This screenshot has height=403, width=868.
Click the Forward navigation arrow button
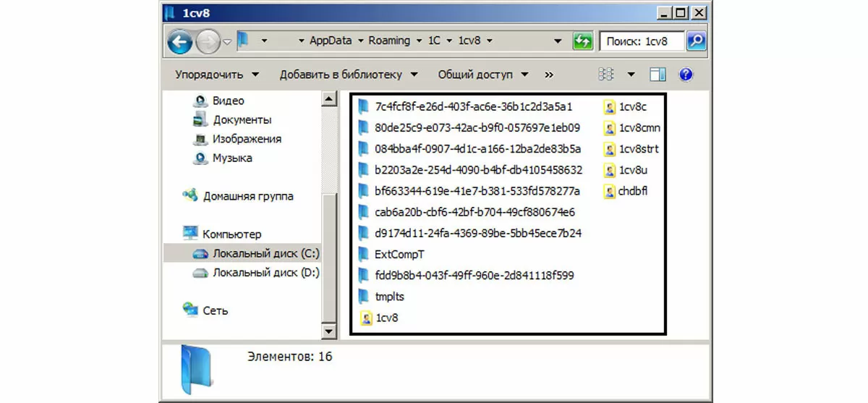[x=208, y=41]
